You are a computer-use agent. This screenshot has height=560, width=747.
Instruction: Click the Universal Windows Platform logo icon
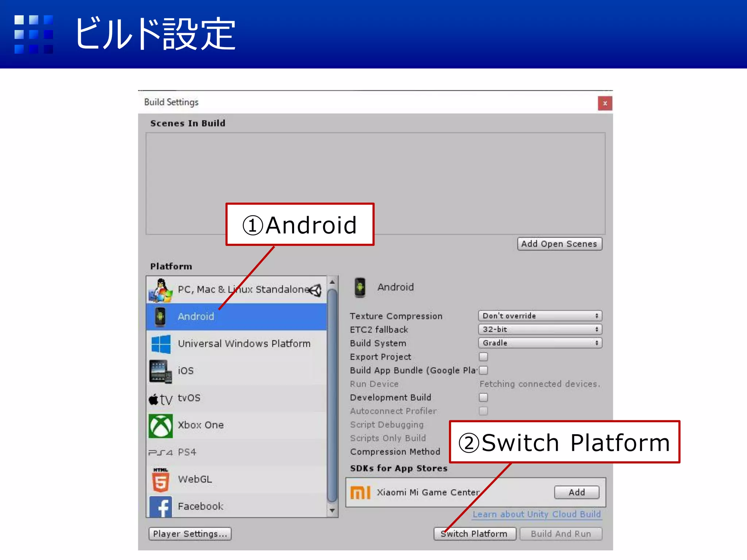point(161,344)
